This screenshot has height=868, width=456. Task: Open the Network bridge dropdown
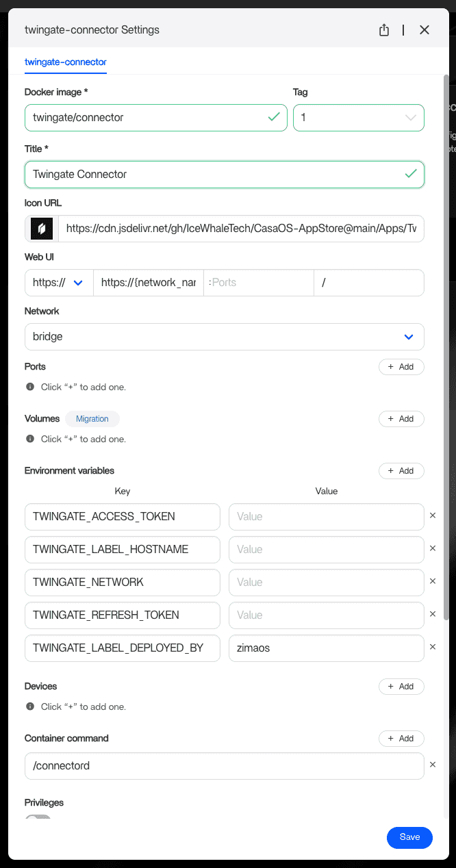click(x=225, y=337)
